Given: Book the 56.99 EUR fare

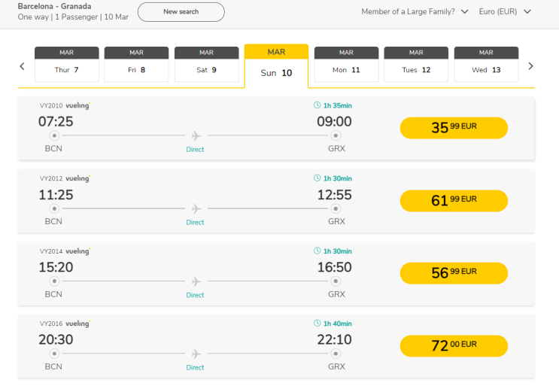Looking at the screenshot, I should [454, 273].
